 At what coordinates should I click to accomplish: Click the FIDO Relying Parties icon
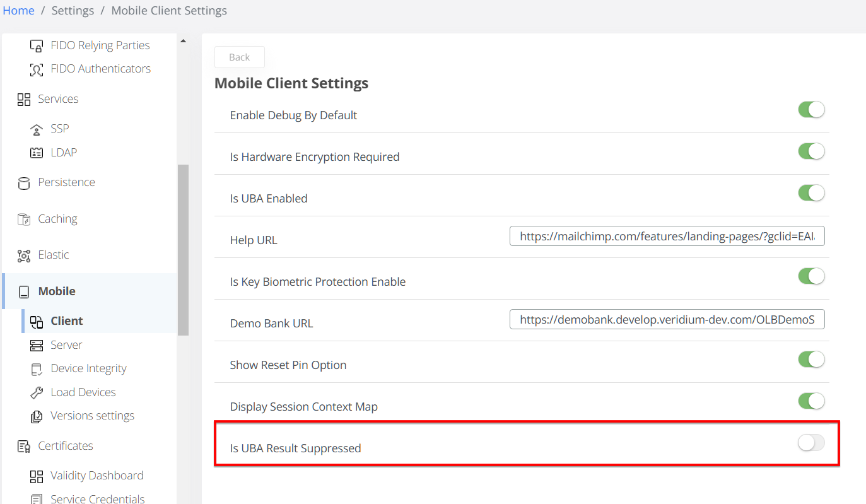(x=37, y=46)
